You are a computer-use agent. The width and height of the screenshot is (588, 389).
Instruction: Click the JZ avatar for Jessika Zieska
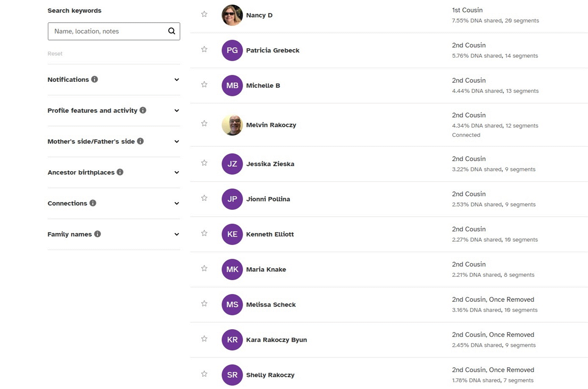[x=232, y=164]
